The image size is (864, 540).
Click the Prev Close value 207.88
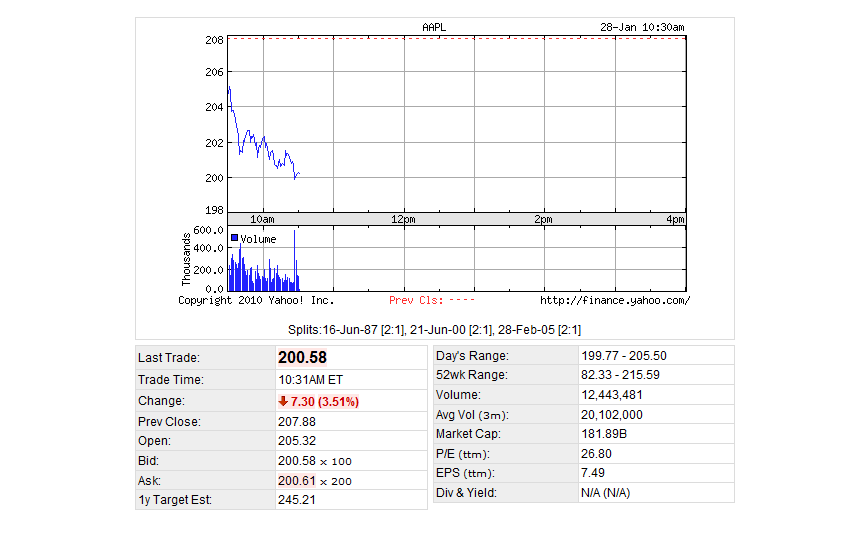pos(296,422)
